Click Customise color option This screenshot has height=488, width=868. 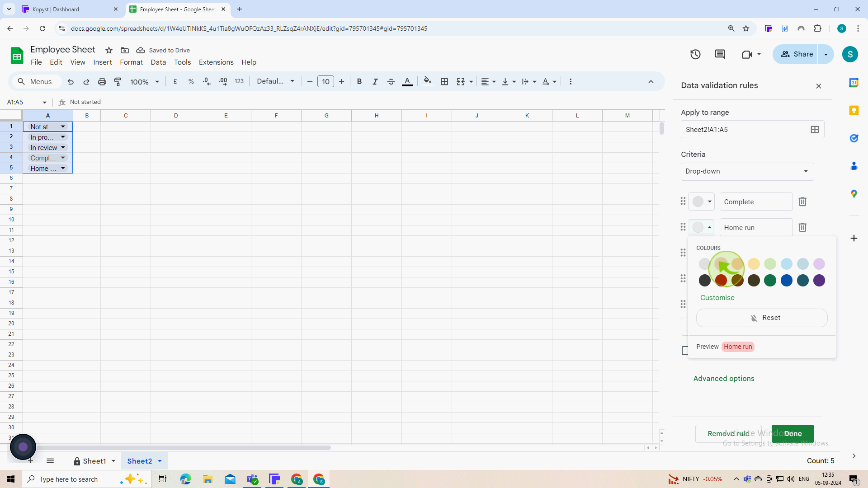click(x=718, y=297)
